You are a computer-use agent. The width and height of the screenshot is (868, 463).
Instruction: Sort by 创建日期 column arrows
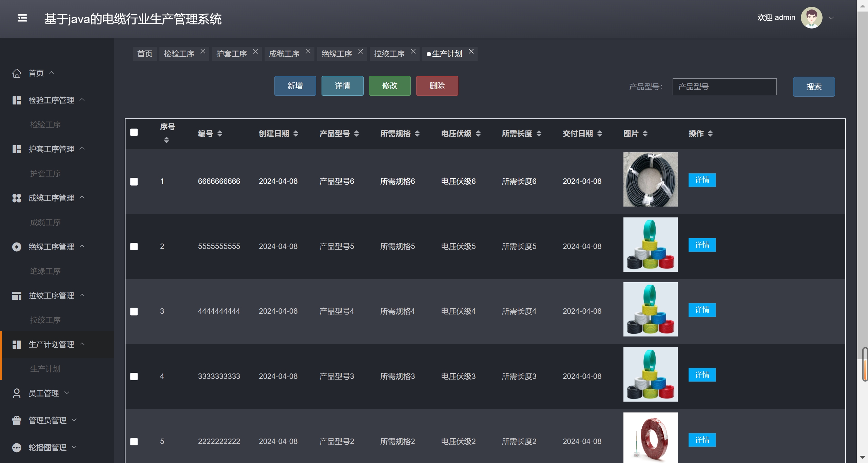click(x=296, y=134)
